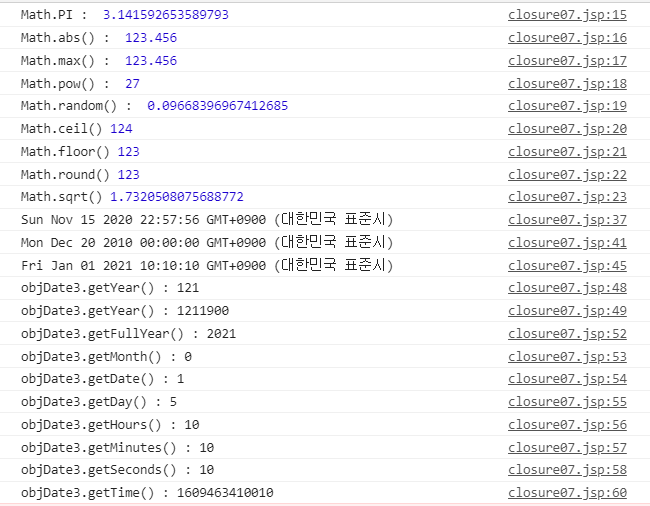Select the Math.random() value 0.09668396967412685
Screen dimensions: 650x506
coord(218,106)
